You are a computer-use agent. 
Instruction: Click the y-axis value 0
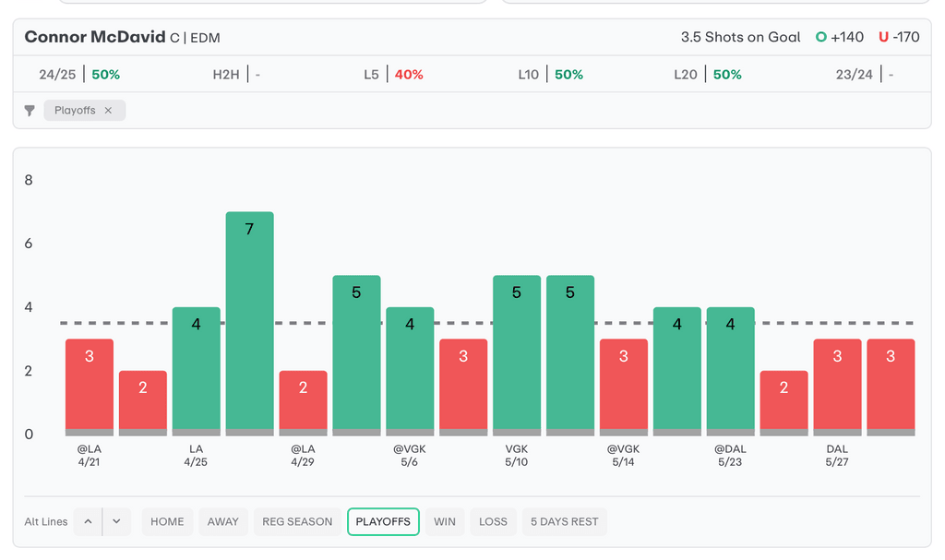point(29,435)
